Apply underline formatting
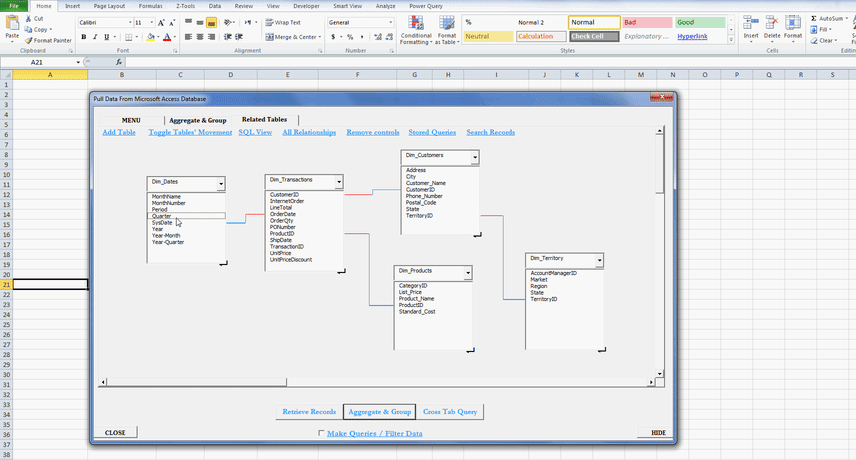 click(x=106, y=37)
